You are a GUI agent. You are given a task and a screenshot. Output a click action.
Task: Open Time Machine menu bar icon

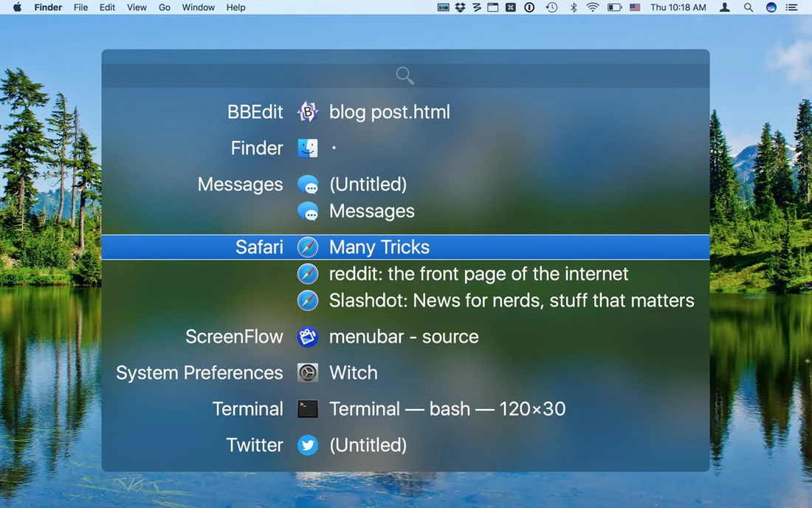(x=551, y=7)
